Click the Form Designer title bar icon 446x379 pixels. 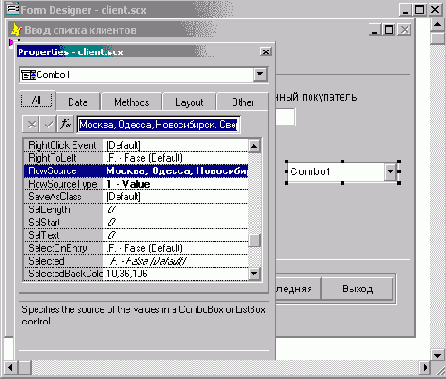point(13,9)
